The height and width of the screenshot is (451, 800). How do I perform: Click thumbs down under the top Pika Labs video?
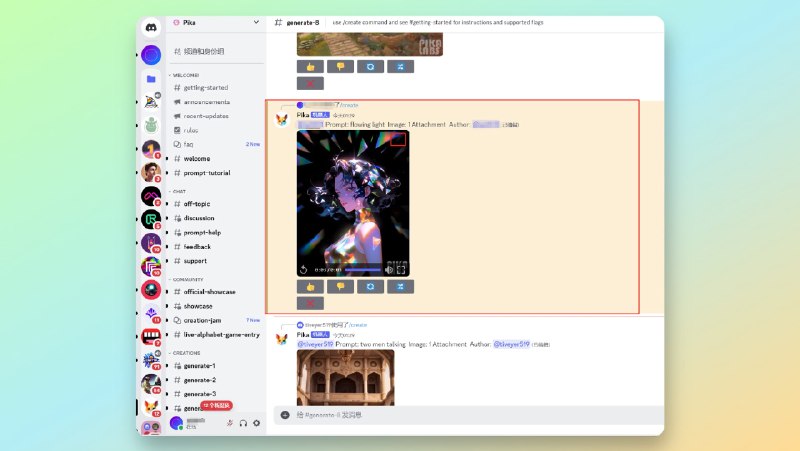(340, 67)
